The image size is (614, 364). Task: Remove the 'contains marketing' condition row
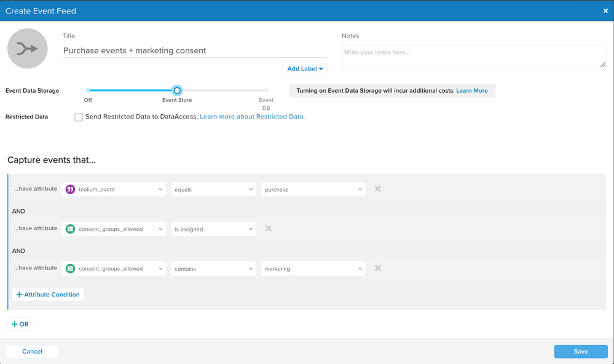(x=377, y=268)
